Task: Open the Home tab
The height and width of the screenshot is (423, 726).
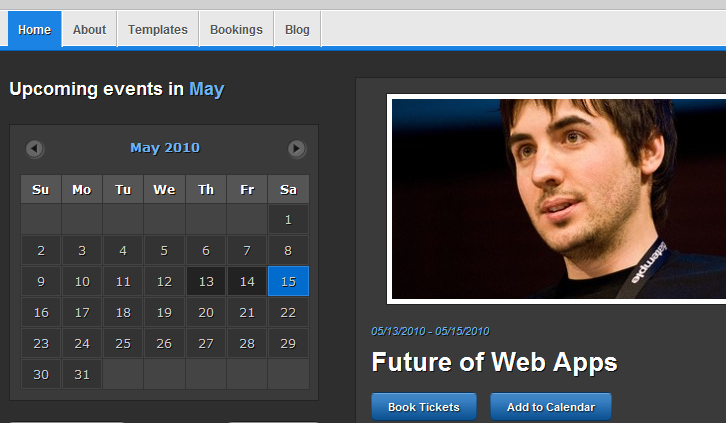Action: point(34,29)
